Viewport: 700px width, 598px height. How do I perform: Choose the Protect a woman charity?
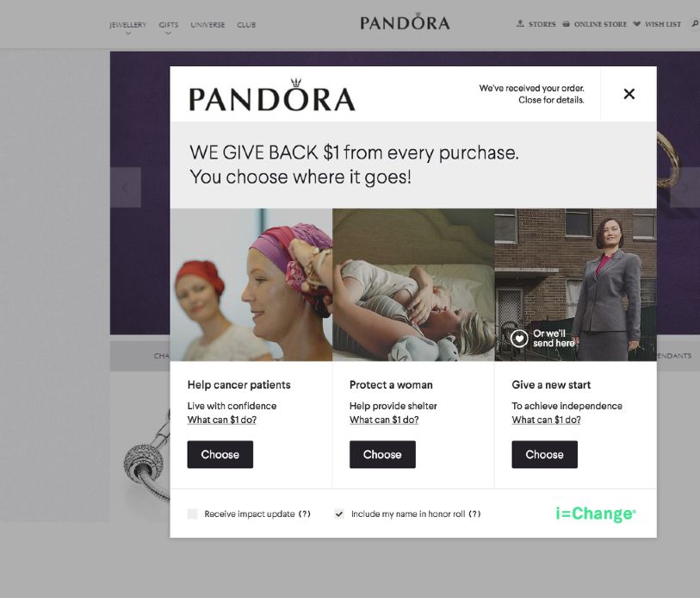[382, 455]
